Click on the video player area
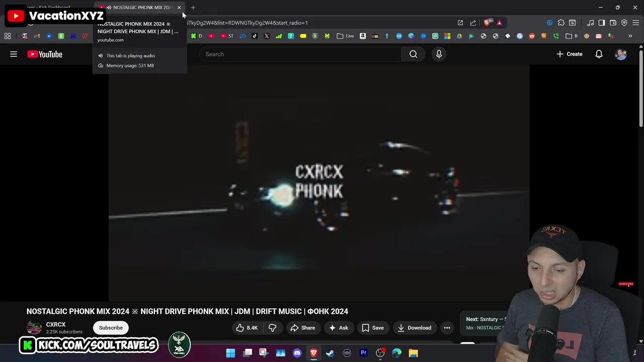 pos(319,183)
